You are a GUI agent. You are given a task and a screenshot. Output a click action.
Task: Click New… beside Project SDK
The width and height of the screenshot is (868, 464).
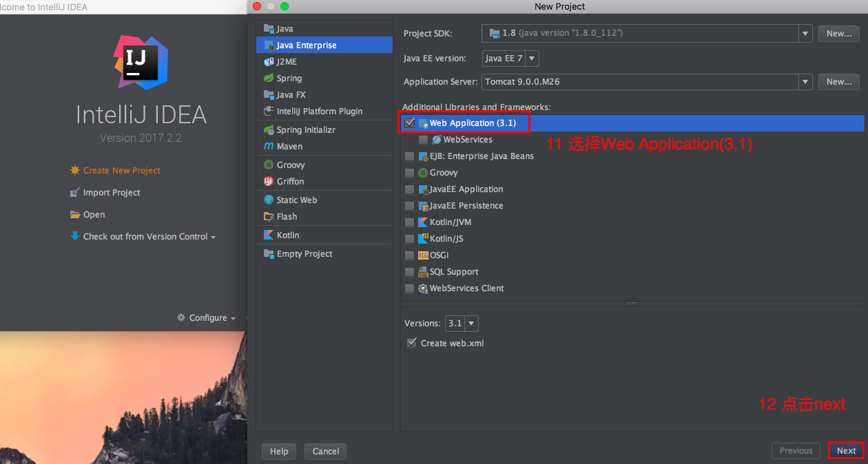[839, 33]
